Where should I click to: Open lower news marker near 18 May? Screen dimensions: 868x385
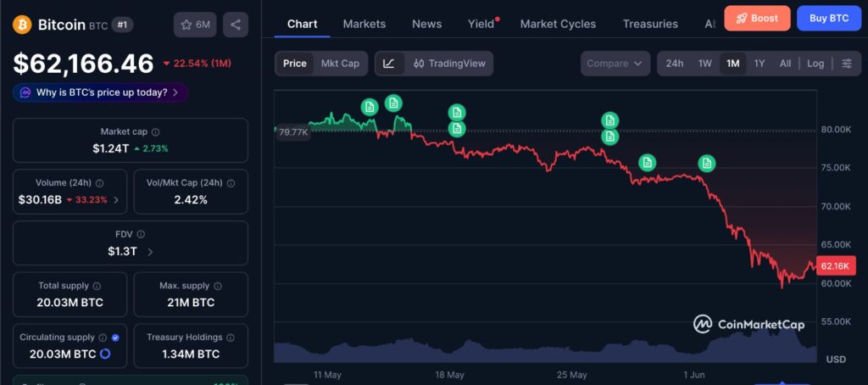tap(457, 129)
